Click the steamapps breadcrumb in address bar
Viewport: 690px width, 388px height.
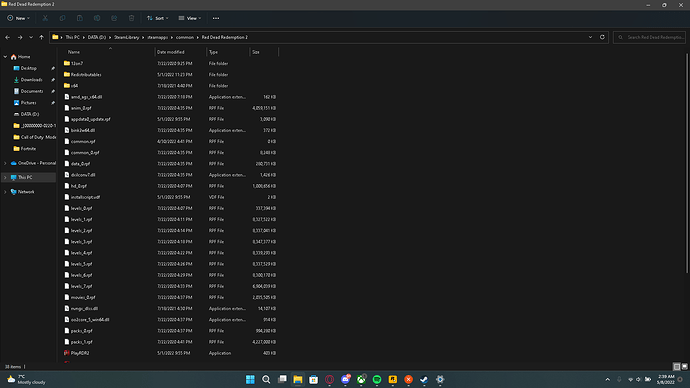[158, 37]
